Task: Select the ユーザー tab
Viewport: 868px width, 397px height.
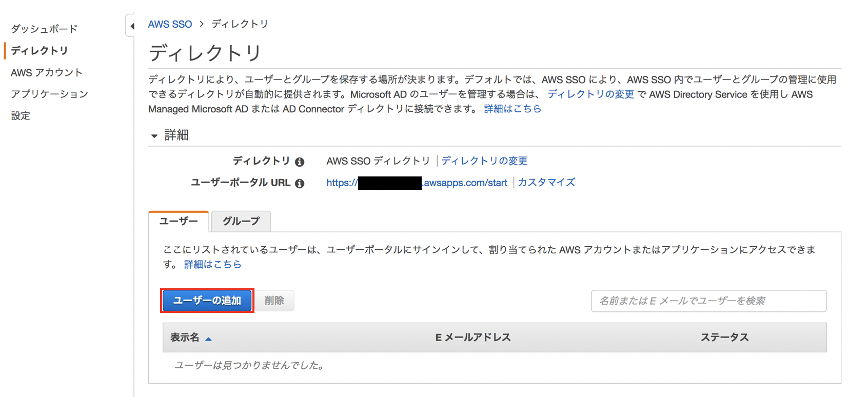Action: (179, 221)
